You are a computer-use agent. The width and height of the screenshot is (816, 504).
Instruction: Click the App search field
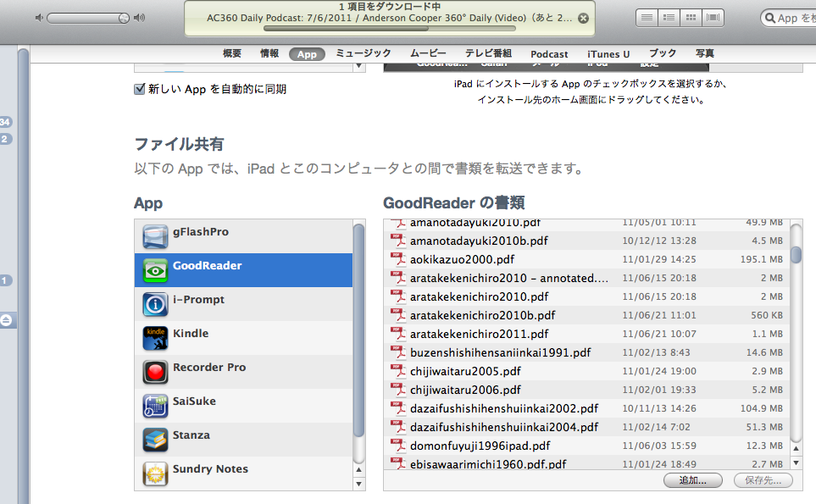pos(788,18)
